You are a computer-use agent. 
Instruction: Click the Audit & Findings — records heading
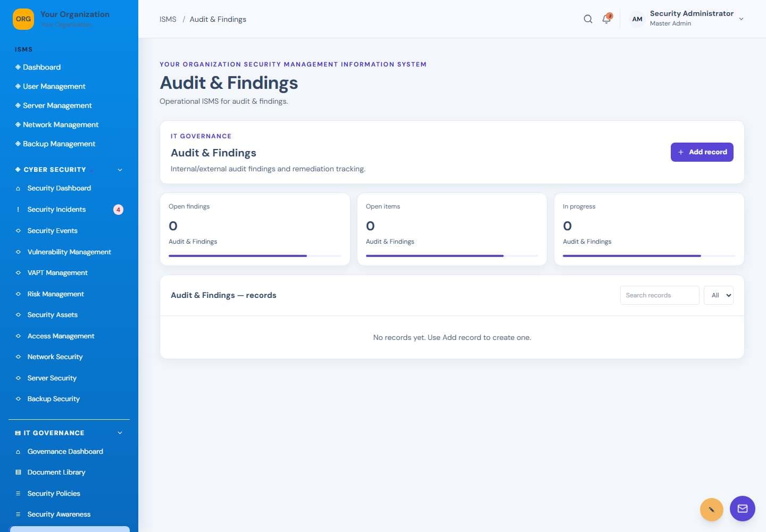tap(223, 295)
